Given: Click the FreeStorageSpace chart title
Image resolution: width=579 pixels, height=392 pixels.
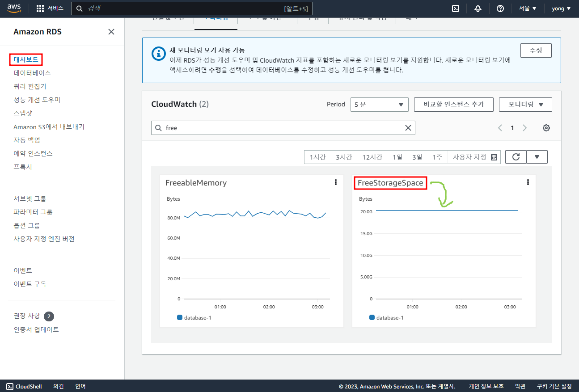Looking at the screenshot, I should tap(390, 183).
